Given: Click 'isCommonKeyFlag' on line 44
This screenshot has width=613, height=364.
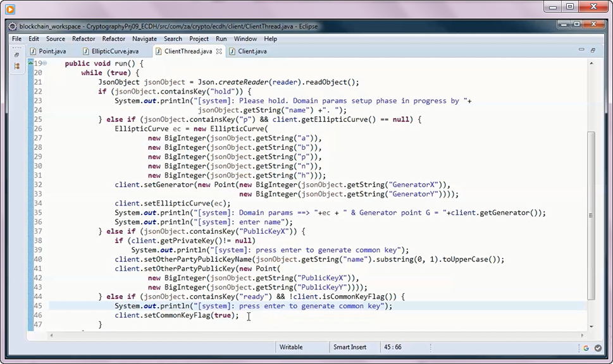Looking at the screenshot, I should click(x=352, y=296).
